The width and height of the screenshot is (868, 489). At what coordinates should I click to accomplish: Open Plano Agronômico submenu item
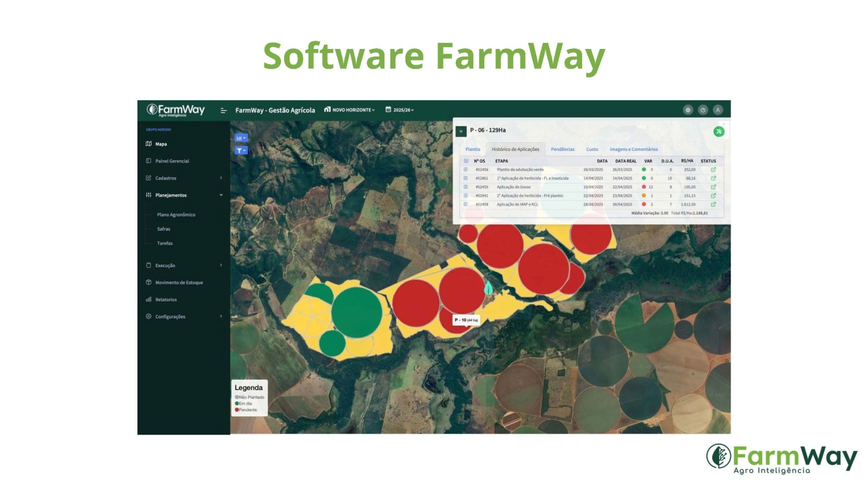[x=176, y=215]
